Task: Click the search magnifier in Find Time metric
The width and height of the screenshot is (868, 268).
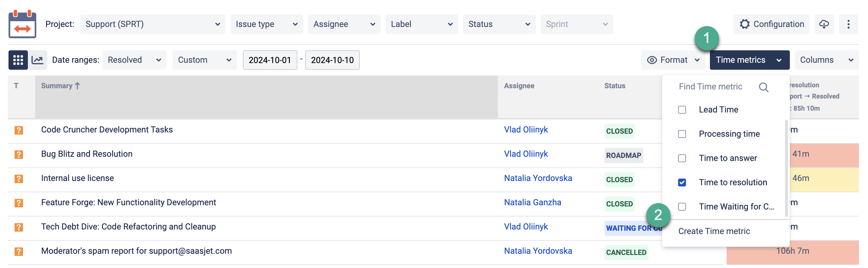Action: pyautogui.click(x=763, y=87)
